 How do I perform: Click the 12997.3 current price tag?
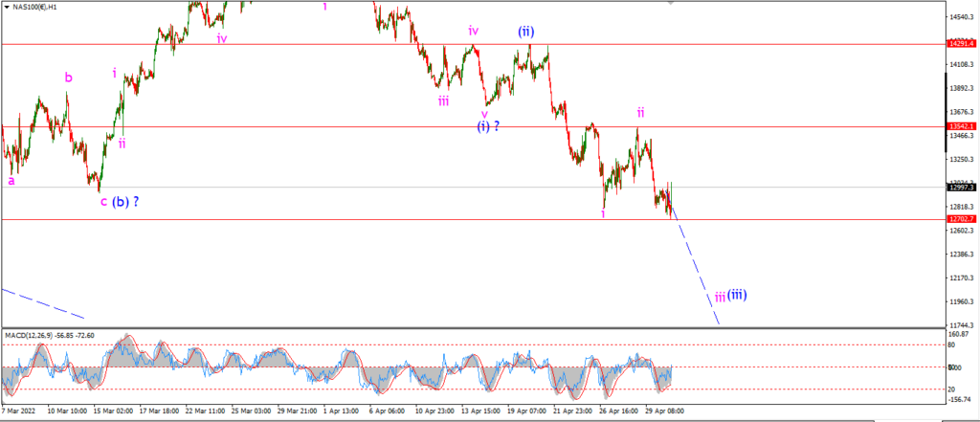pyautogui.click(x=961, y=187)
